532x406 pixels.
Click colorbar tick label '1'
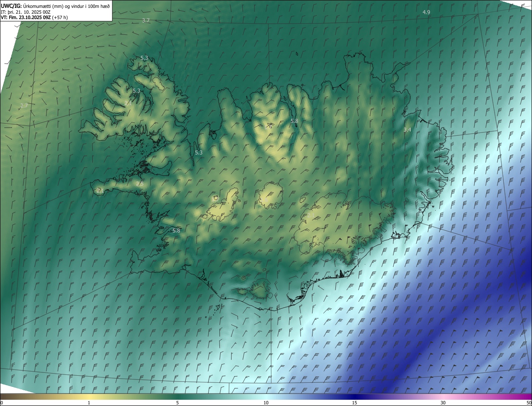click(89, 403)
